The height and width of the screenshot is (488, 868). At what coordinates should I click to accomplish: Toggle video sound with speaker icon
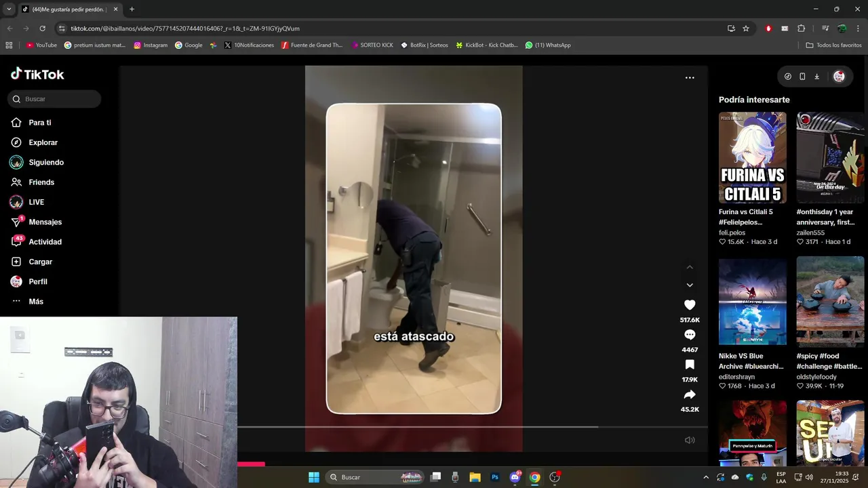pos(690,440)
